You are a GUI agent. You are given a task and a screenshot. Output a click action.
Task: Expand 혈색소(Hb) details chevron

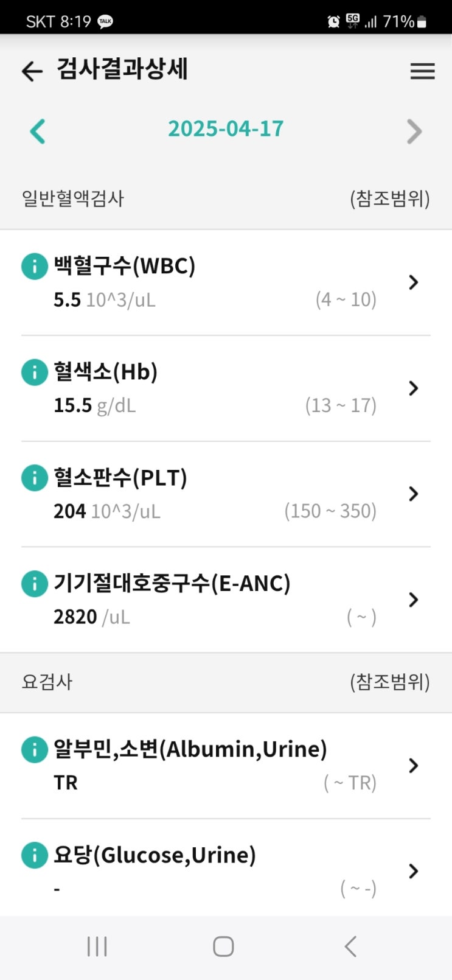pyautogui.click(x=414, y=388)
